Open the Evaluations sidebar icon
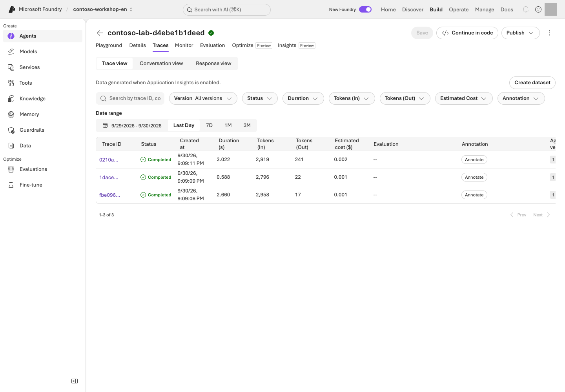Viewport: 565px width, 392px height. coord(11,169)
